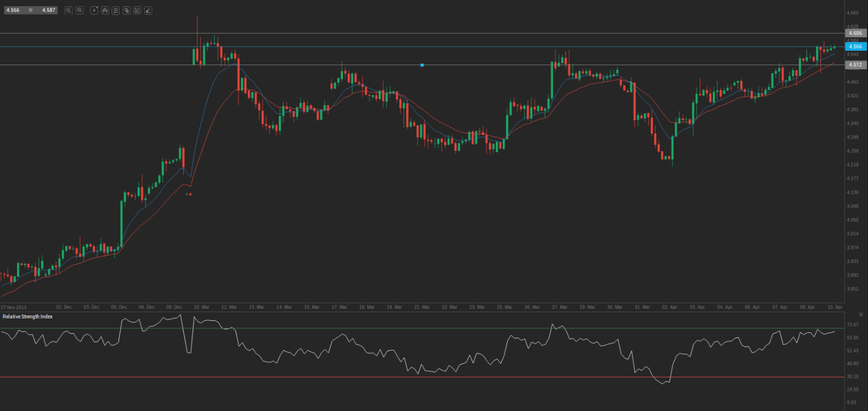Close the Relative Strength Index panel
The height and width of the screenshot is (411, 868).
pyautogui.click(x=861, y=315)
